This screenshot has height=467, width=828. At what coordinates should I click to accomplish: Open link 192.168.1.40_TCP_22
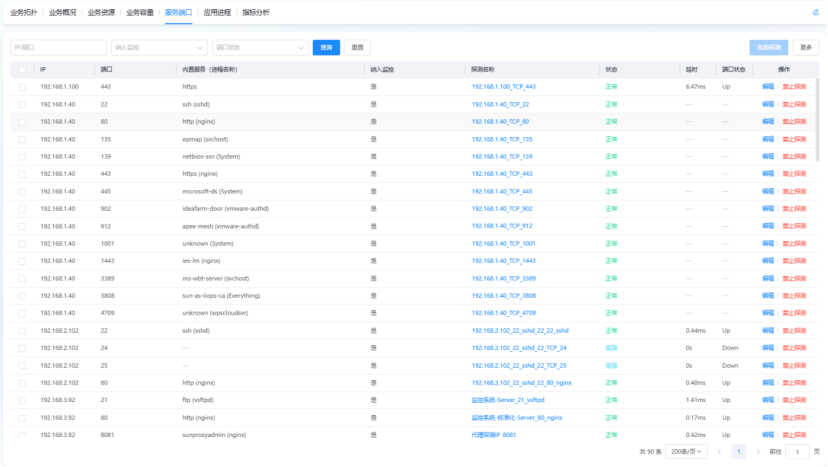coord(500,105)
